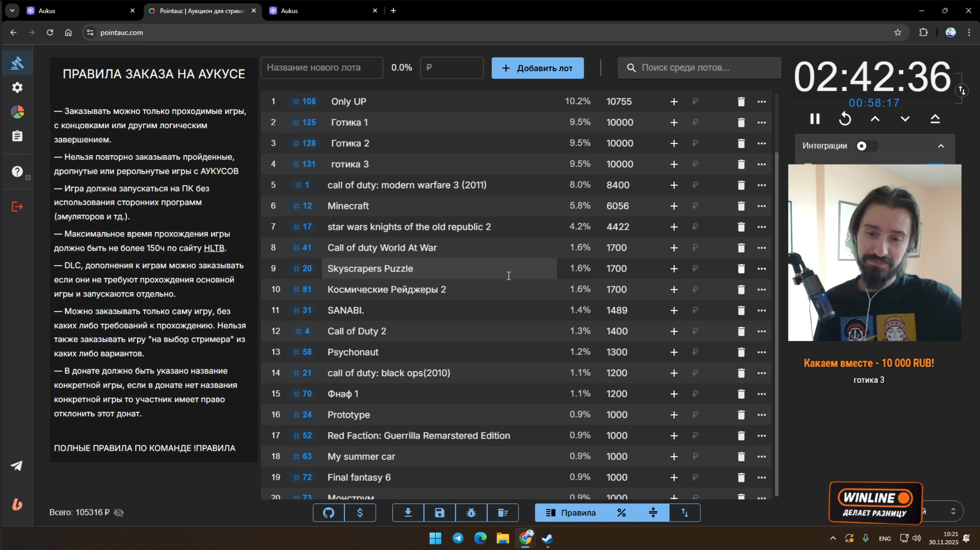Screen dimensions: 980x550
Task: Open the HLTB link in rules
Action: pos(214,248)
